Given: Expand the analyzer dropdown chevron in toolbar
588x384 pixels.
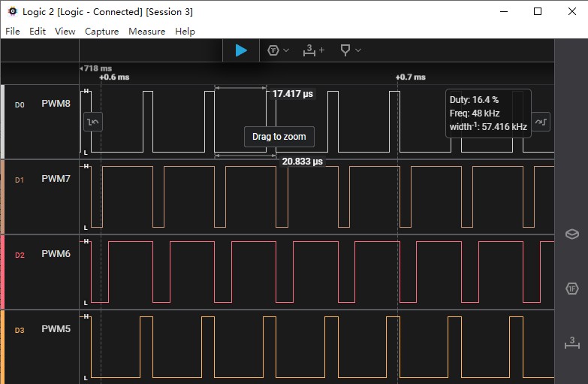Looking at the screenshot, I should [x=286, y=50].
